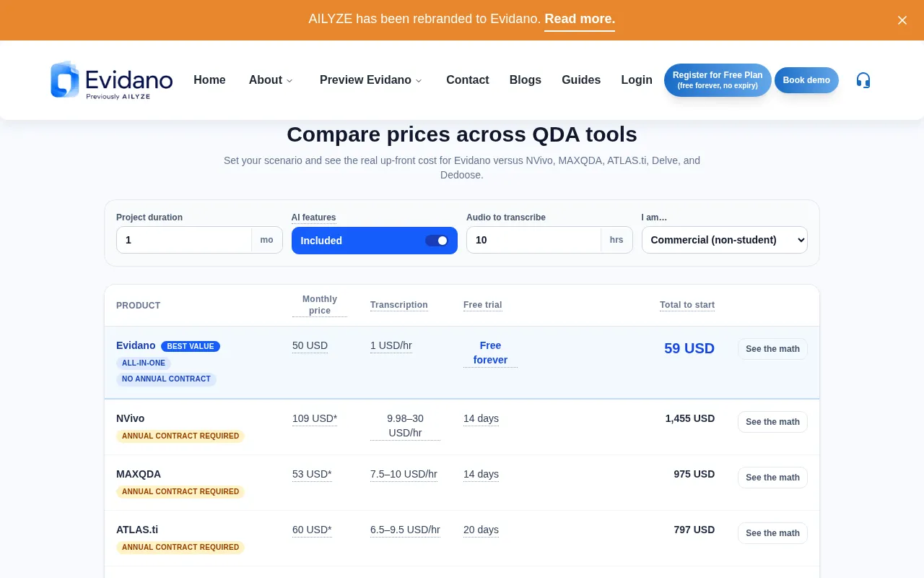
Task: Click MAXQDA's 7.5–10 USD/hr rate
Action: pyautogui.click(x=404, y=474)
